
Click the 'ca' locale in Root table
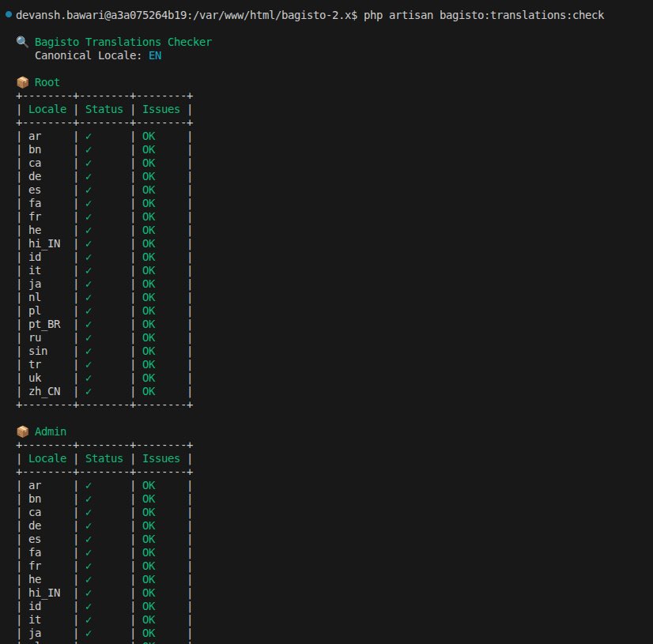[x=35, y=164]
